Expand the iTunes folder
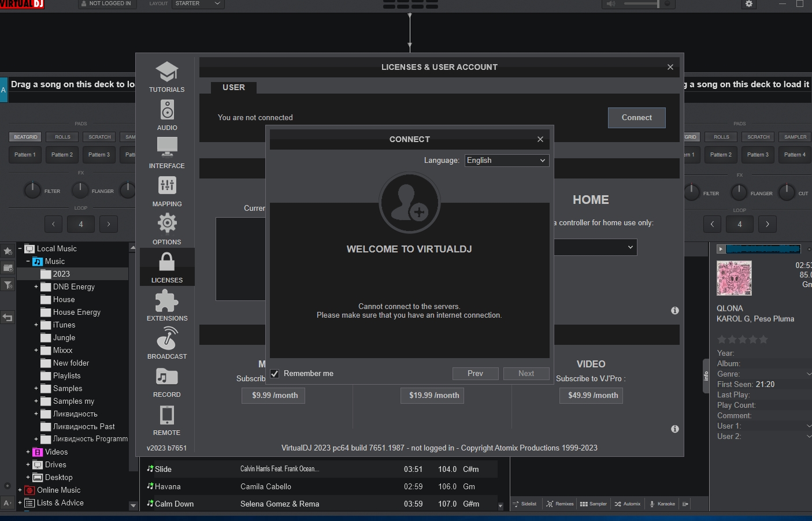The width and height of the screenshot is (812, 521). 36,325
